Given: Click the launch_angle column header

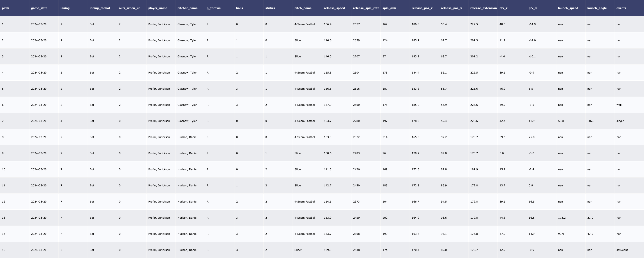Looking at the screenshot, I should [597, 8].
